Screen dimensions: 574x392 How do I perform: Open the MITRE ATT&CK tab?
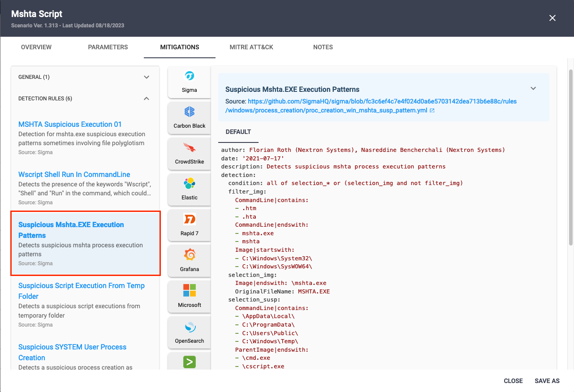[x=251, y=47]
